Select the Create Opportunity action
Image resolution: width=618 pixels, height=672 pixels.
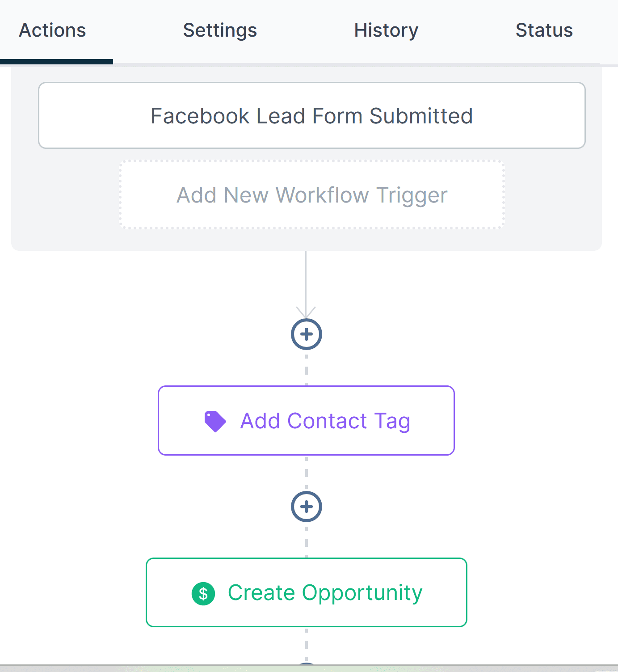pyautogui.click(x=307, y=592)
